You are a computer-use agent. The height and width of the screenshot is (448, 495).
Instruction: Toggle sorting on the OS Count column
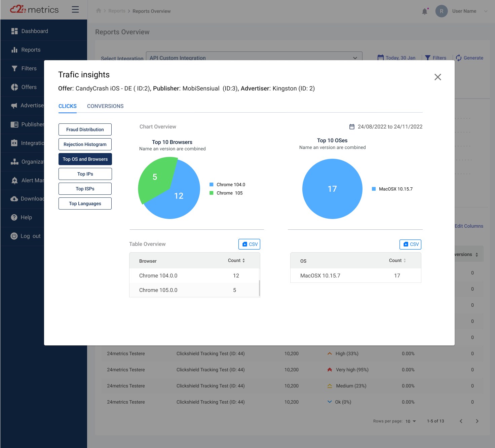(x=404, y=260)
